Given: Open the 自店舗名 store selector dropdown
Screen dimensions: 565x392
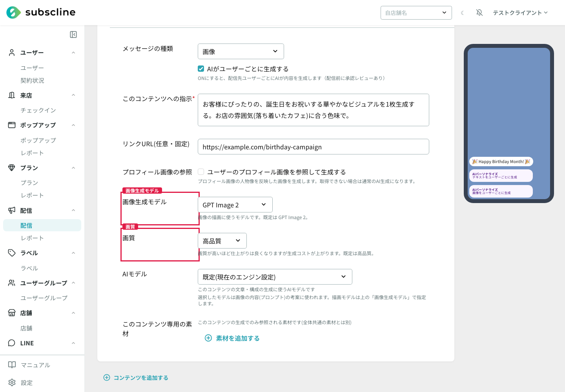Looking at the screenshot, I should point(416,13).
